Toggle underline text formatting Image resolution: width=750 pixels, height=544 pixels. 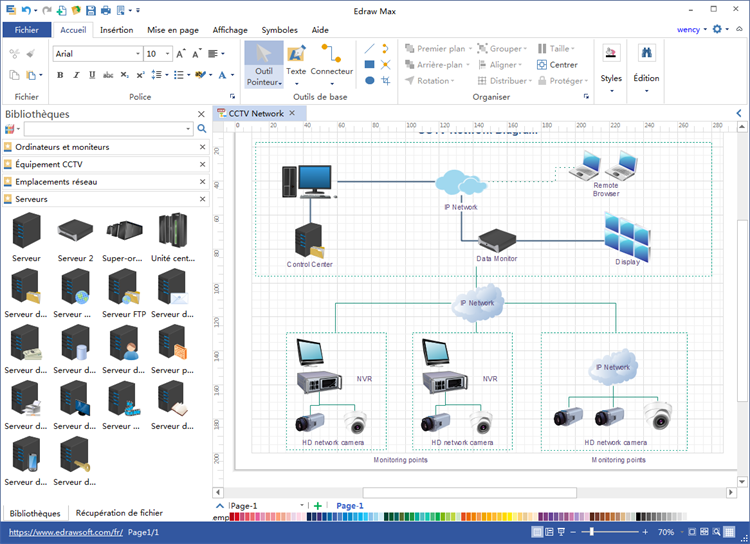[89, 75]
